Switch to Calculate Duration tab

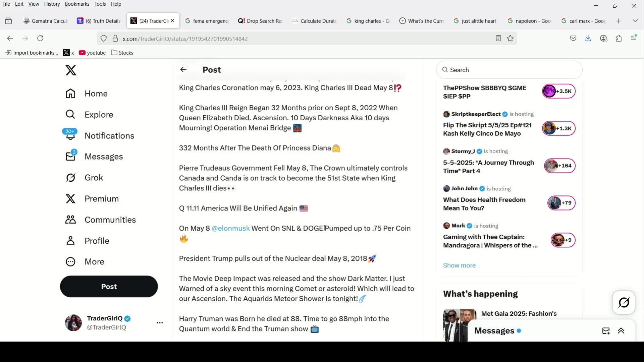tap(314, 21)
